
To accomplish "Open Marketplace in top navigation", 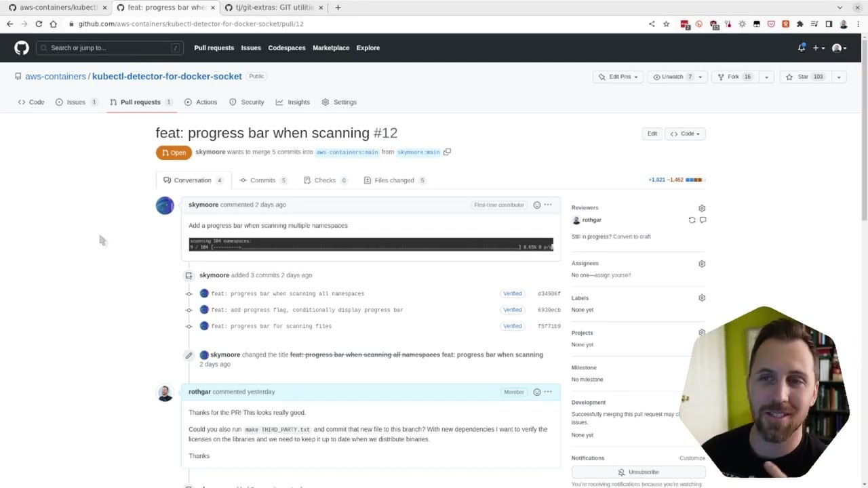I will pyautogui.click(x=331, y=47).
